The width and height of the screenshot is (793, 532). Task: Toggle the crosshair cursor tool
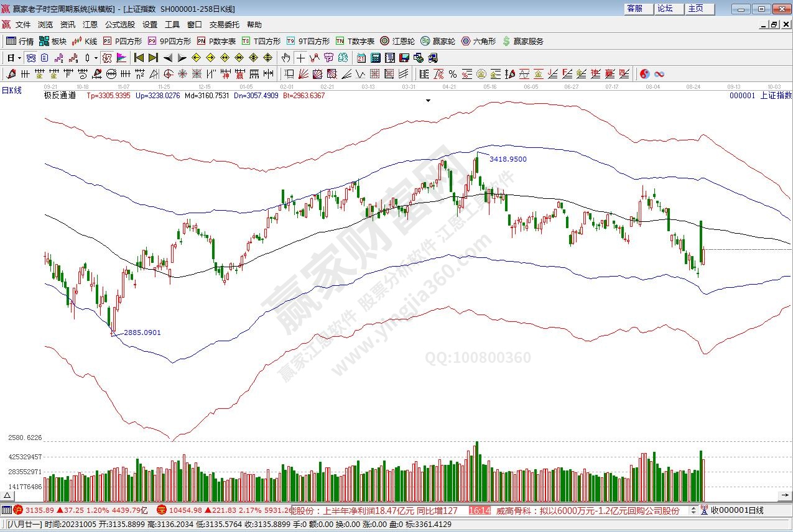pos(300,58)
